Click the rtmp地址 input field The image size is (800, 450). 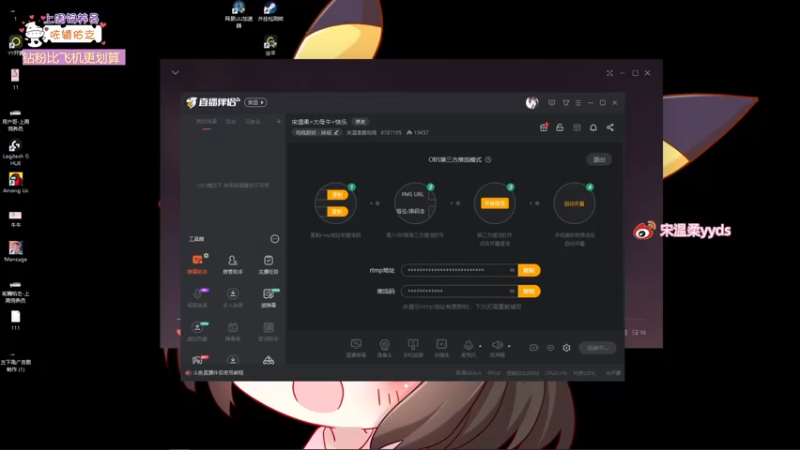460,270
